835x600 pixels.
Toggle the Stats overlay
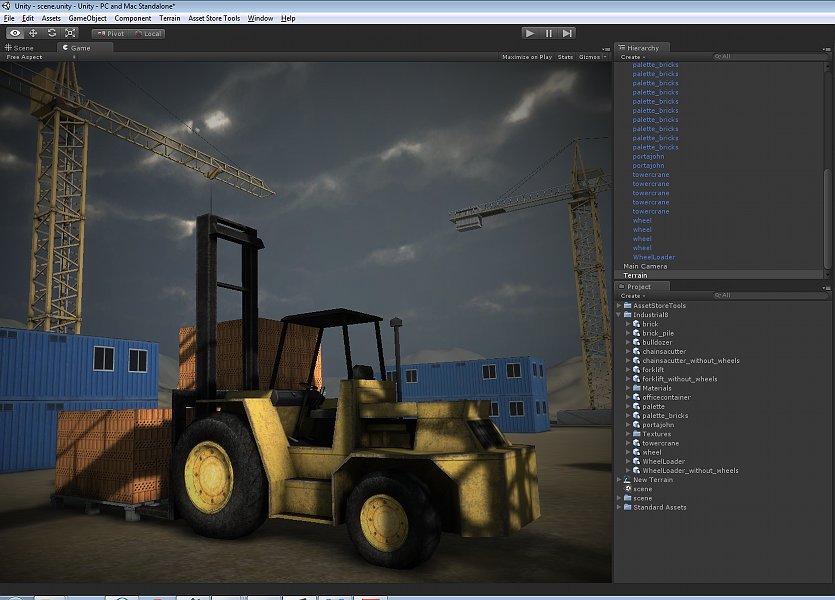[x=566, y=57]
